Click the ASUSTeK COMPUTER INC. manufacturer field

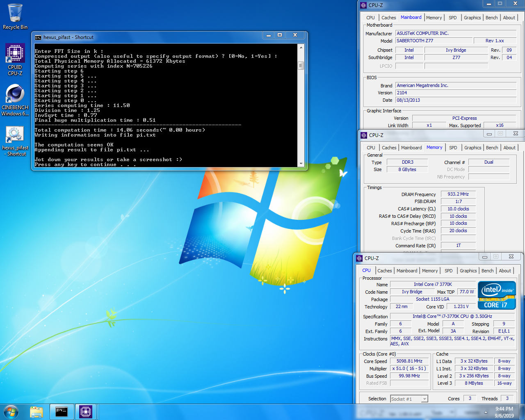pos(456,33)
